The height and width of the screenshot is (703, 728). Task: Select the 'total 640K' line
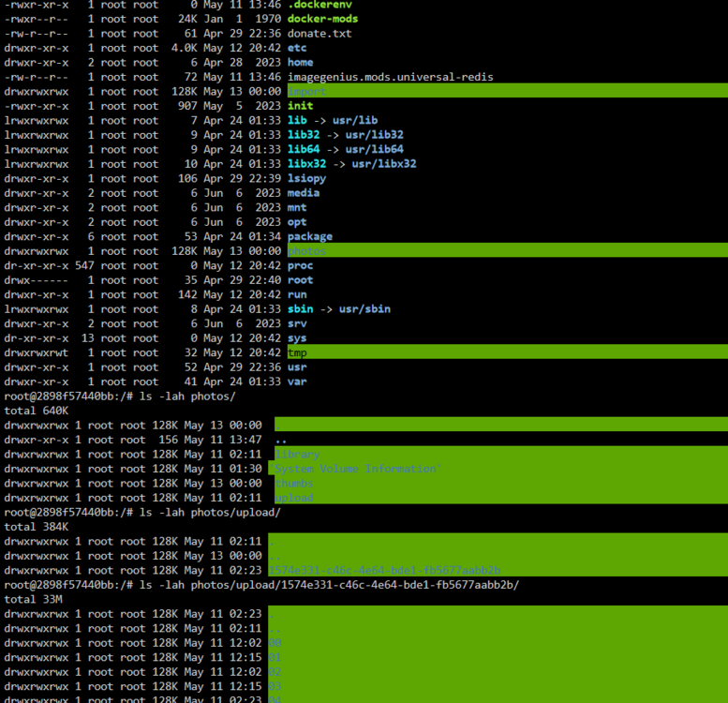click(x=37, y=411)
